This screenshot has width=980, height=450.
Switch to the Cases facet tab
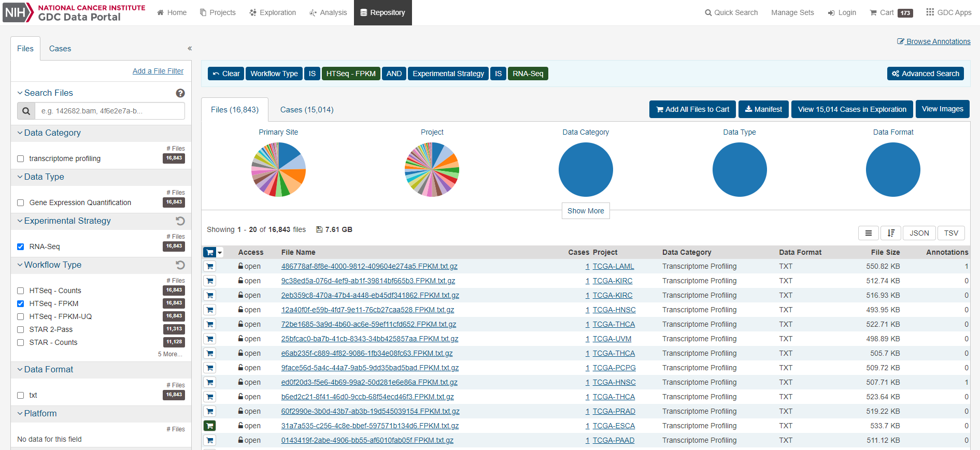coord(60,49)
